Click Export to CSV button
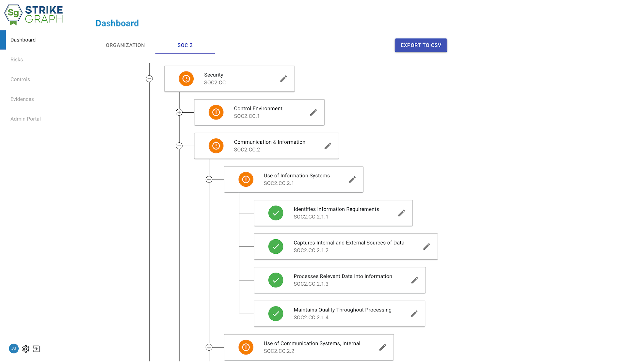 421,45
